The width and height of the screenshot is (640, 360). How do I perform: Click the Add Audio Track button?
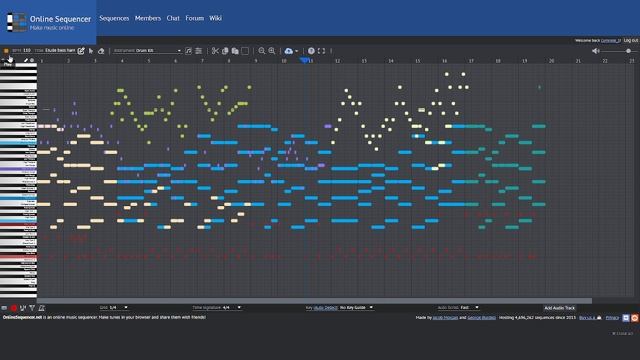560,308
